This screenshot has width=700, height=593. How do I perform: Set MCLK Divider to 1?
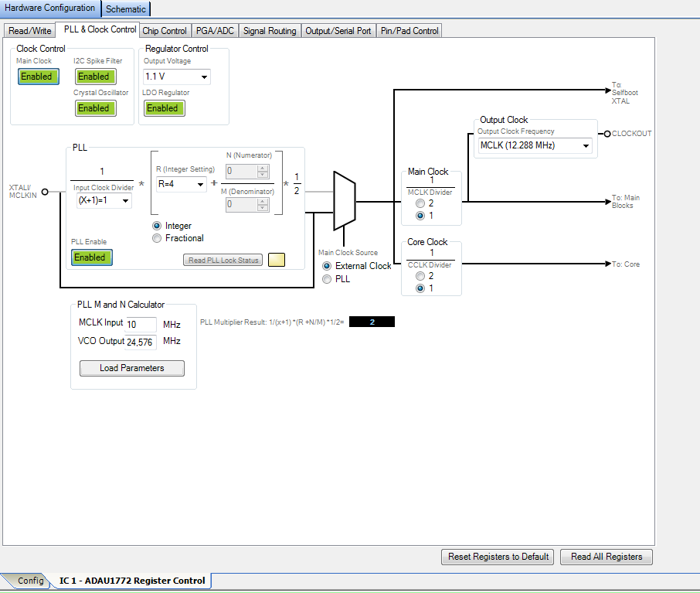(x=420, y=216)
